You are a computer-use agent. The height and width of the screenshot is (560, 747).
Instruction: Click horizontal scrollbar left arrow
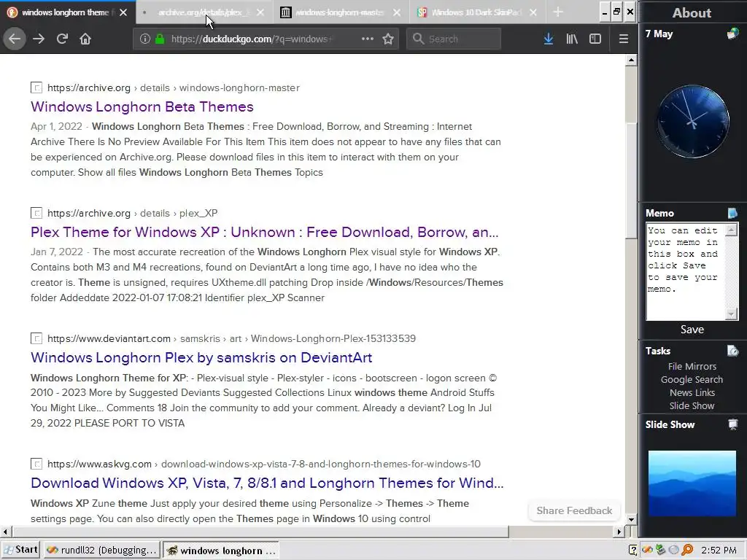click(x=5, y=532)
